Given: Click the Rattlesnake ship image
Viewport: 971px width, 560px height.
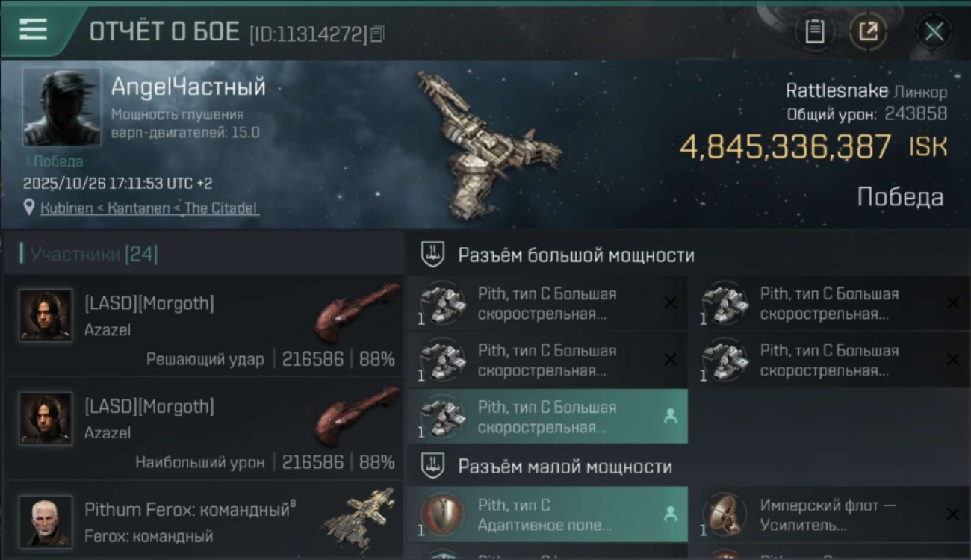Looking at the screenshot, I should point(489,146).
